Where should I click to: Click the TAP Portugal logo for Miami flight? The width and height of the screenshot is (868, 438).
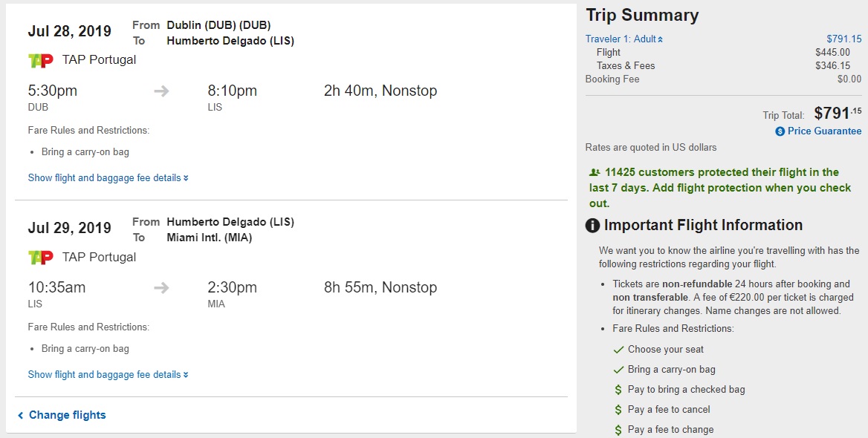pos(40,258)
